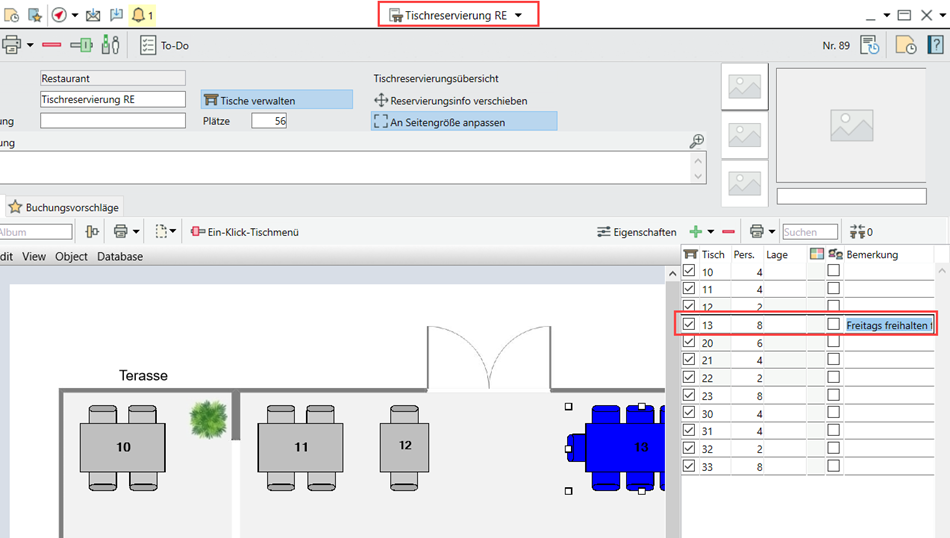The height and width of the screenshot is (538, 950).
Task: Click the compass navigation icon
Action: click(59, 15)
